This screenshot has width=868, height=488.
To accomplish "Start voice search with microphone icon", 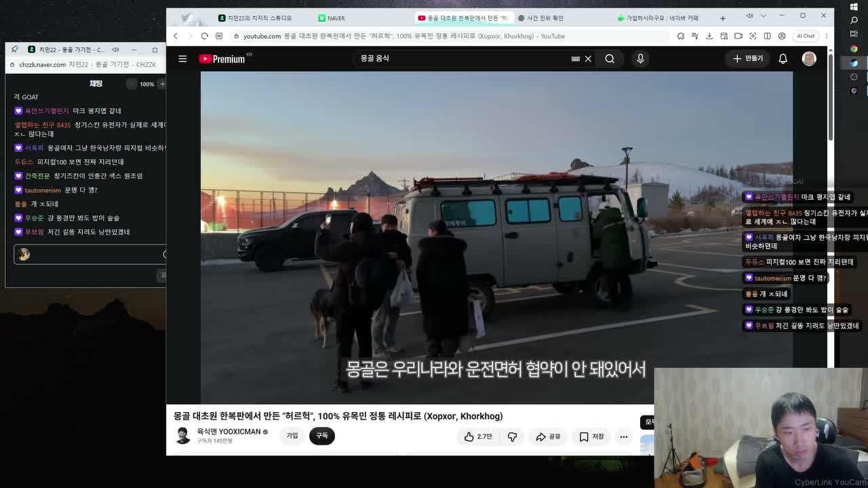I will [640, 59].
